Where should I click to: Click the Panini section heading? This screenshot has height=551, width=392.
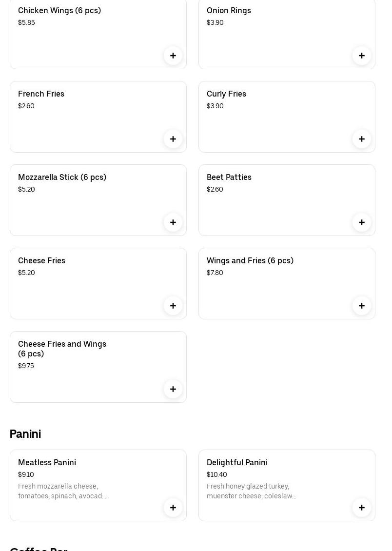point(25,434)
